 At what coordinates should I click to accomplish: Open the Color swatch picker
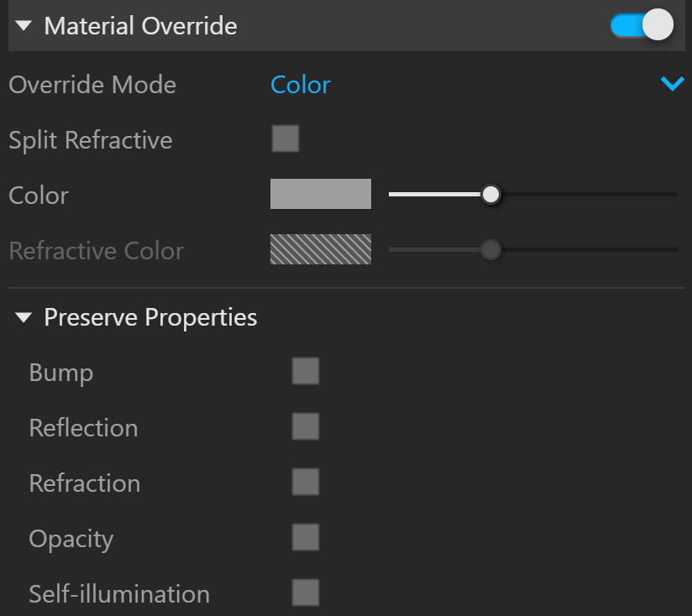click(x=321, y=194)
